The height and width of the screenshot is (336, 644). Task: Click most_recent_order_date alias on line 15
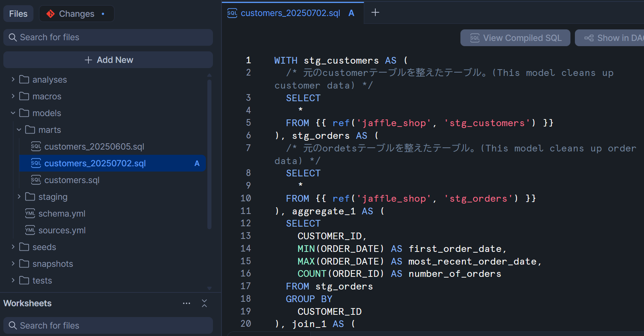click(x=473, y=262)
